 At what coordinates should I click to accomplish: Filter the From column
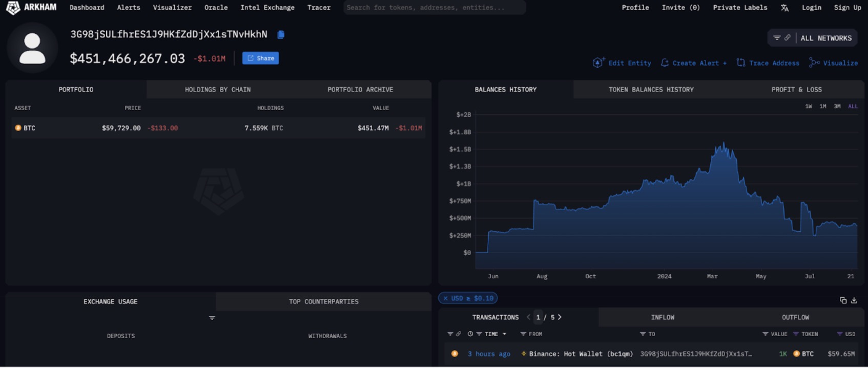[x=523, y=334]
